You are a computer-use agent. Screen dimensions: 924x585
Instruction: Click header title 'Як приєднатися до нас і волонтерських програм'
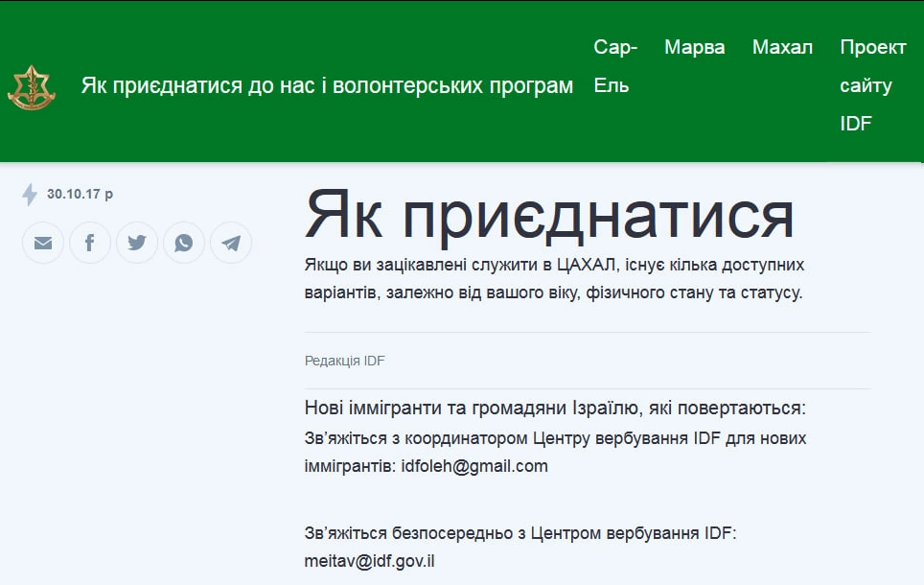pos(327,85)
